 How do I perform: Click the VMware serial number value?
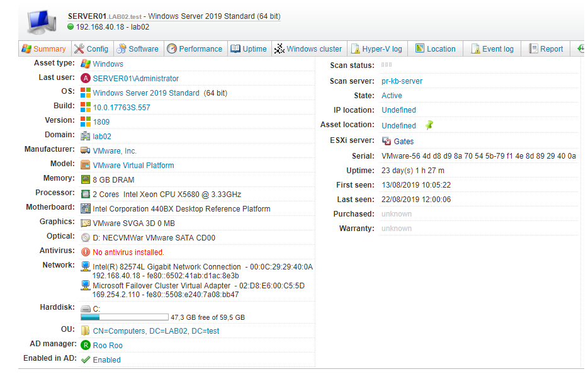(478, 156)
